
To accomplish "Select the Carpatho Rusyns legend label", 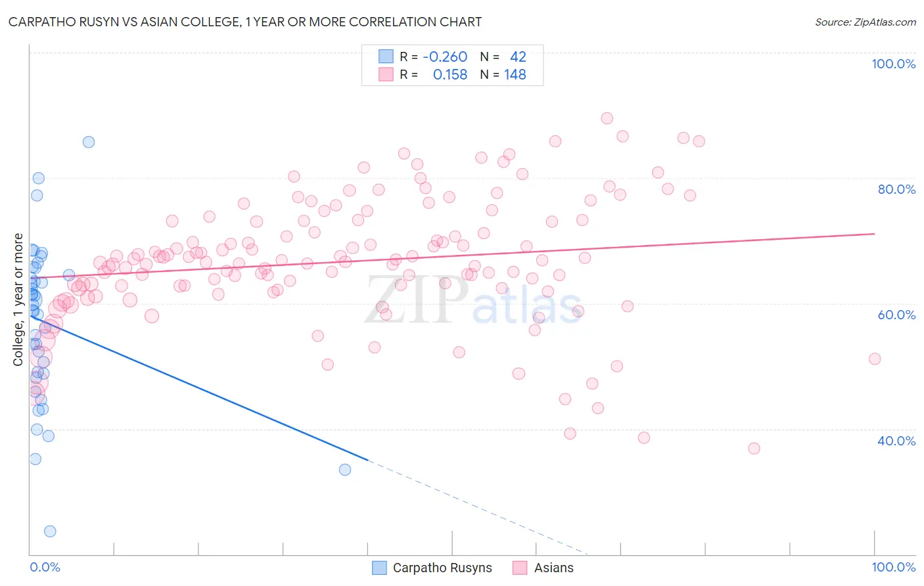I will click(x=442, y=568).
